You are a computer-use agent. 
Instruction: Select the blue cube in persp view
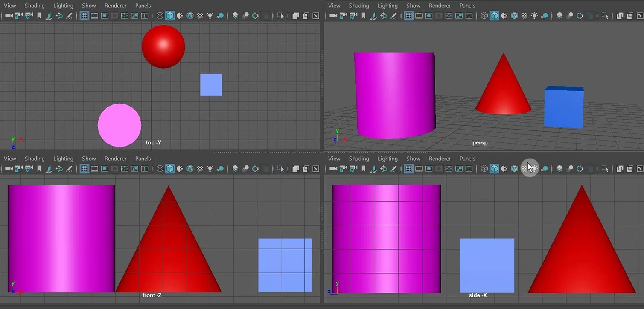564,107
